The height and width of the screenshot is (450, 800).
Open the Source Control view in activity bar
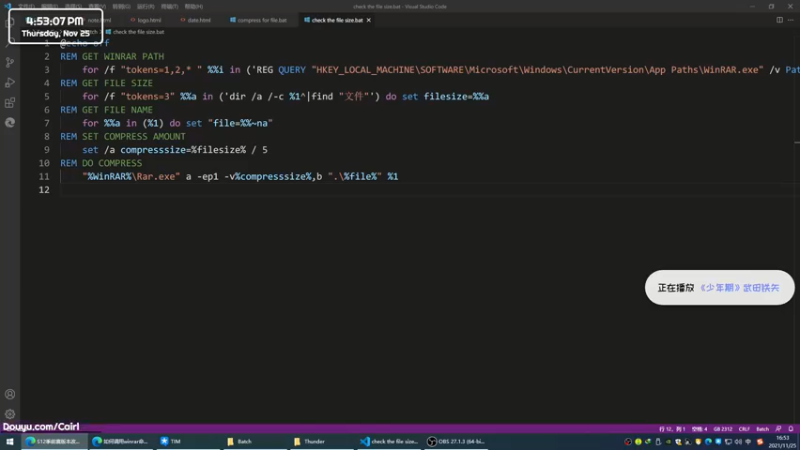[x=10, y=62]
